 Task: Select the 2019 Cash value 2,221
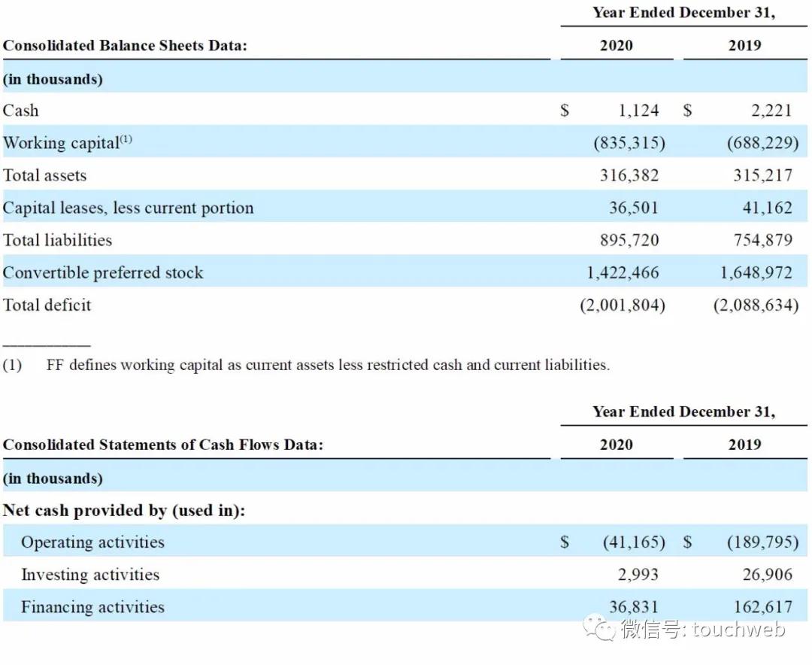tap(771, 111)
